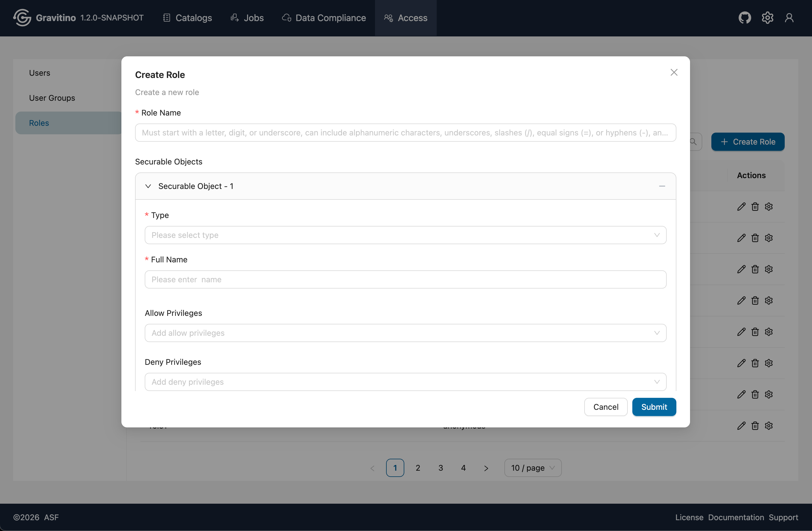Screen dimensions: 812x531
Task: Focus the Role Name input field
Action: [405, 133]
